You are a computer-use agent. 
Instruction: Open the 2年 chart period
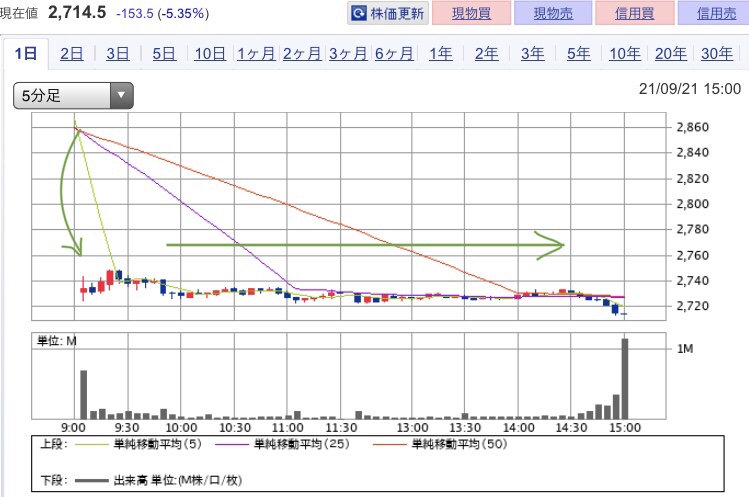click(486, 54)
